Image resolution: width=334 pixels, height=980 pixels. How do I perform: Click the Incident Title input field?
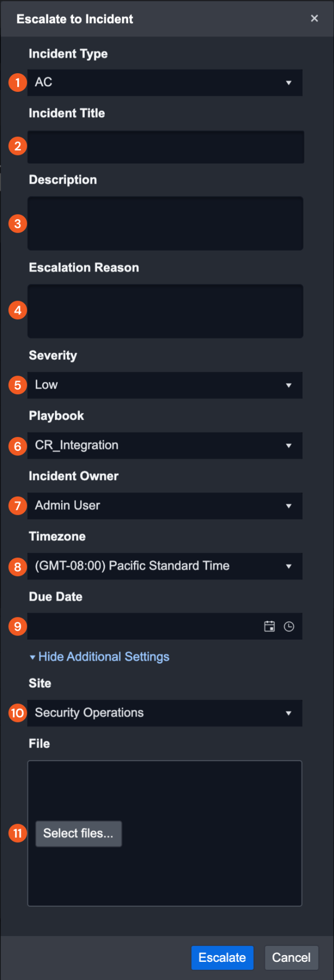click(x=165, y=147)
